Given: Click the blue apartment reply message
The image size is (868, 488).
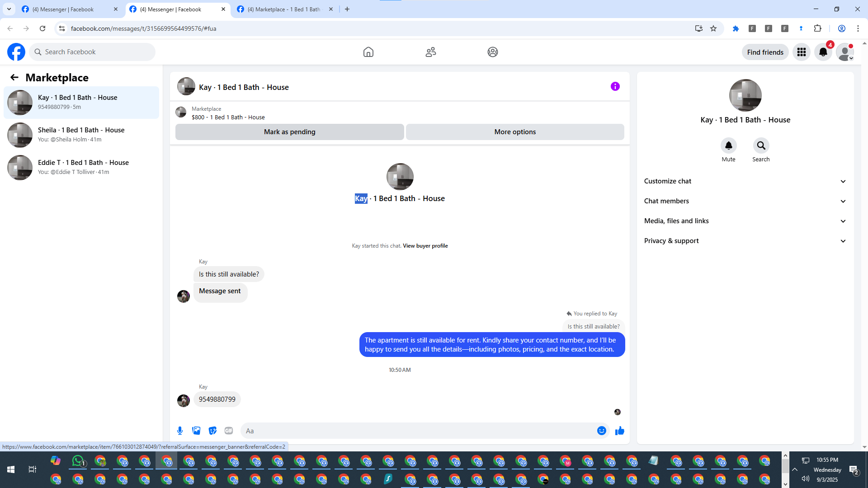Looking at the screenshot, I should [492, 345].
